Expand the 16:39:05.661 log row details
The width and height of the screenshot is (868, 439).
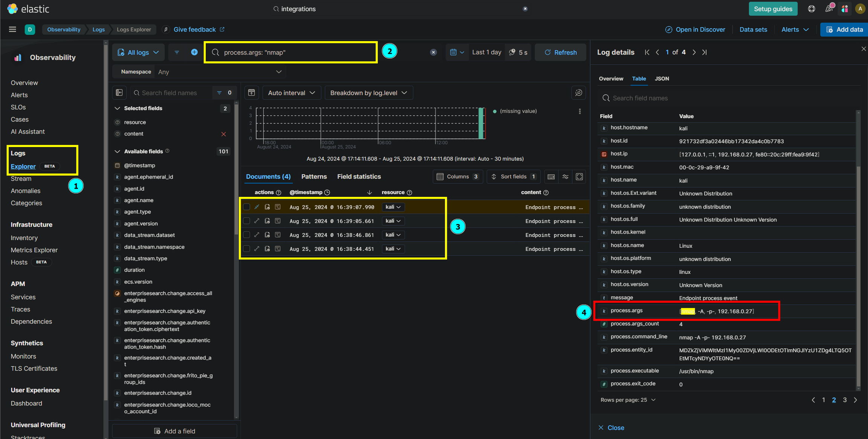click(257, 221)
